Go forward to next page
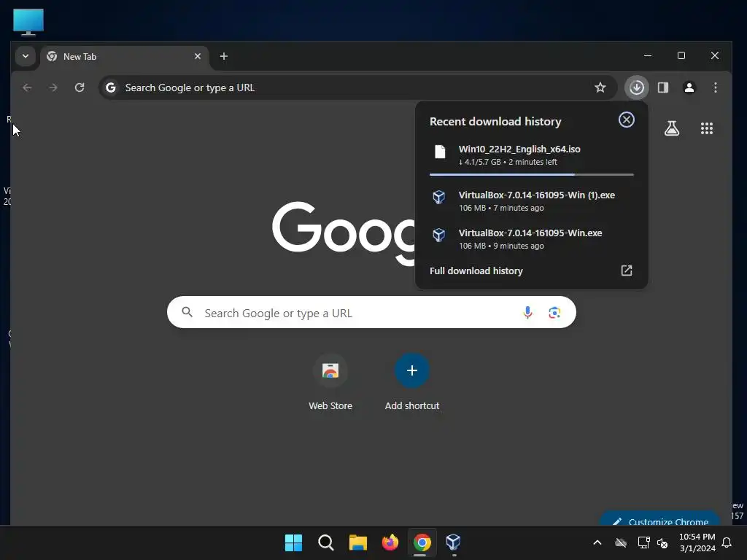 click(53, 87)
